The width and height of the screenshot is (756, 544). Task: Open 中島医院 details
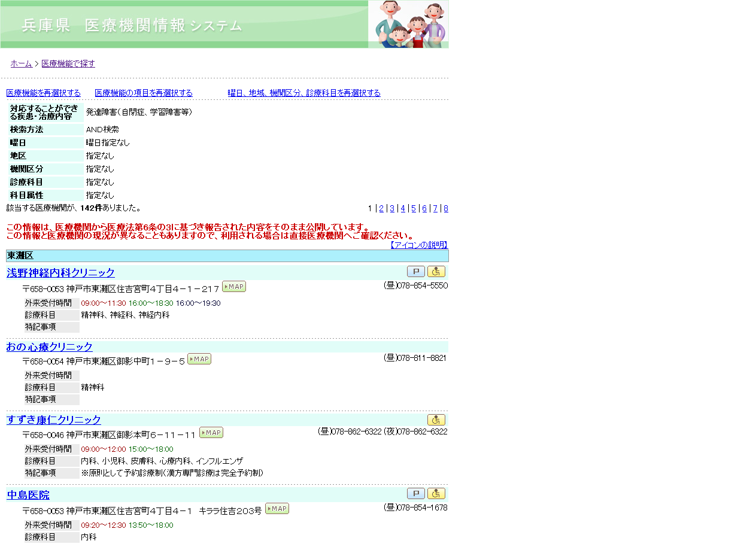coord(28,495)
